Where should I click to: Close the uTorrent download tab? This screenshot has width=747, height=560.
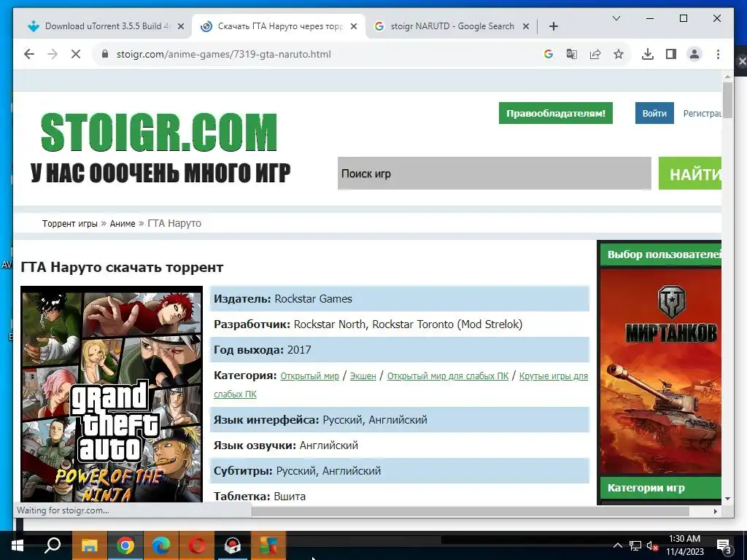[x=181, y=27]
